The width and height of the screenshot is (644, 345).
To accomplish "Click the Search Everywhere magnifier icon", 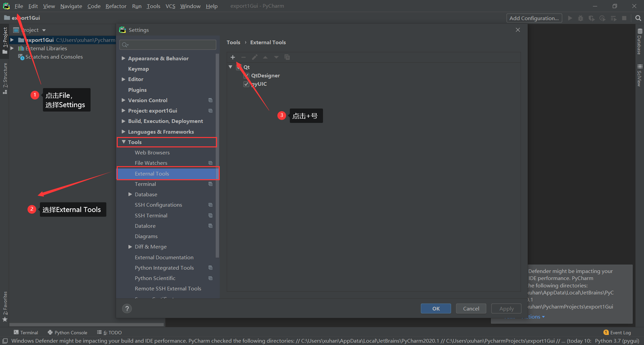I will tap(638, 18).
